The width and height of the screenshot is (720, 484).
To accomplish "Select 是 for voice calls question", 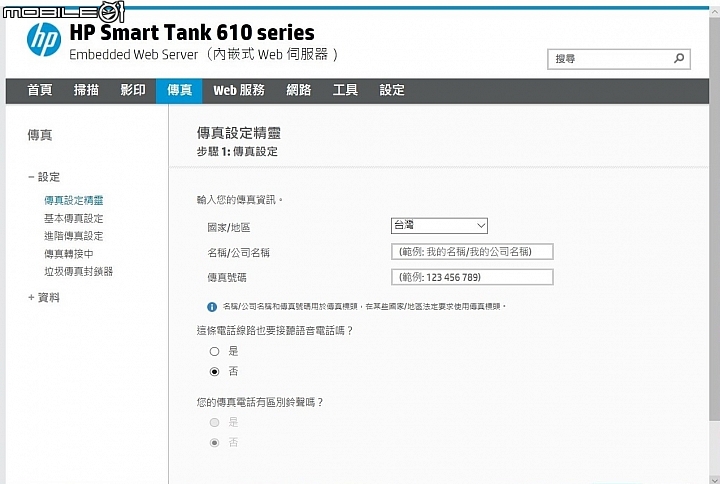I will coord(214,352).
